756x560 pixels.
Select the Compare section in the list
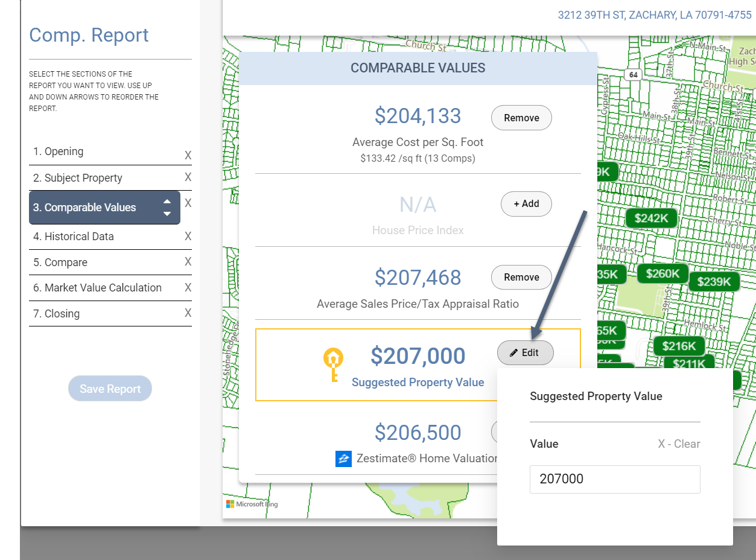coord(60,262)
